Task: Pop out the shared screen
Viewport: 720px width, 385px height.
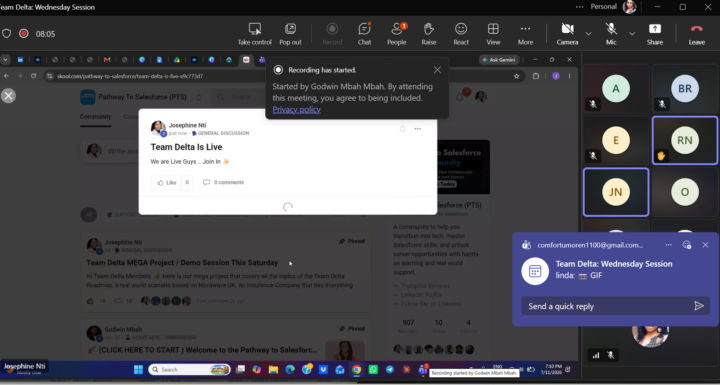Action: coord(290,34)
